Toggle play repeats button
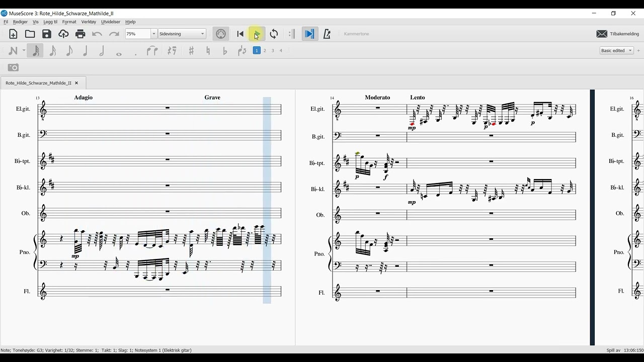Viewport: 644px width, 362px height. pyautogui.click(x=292, y=34)
